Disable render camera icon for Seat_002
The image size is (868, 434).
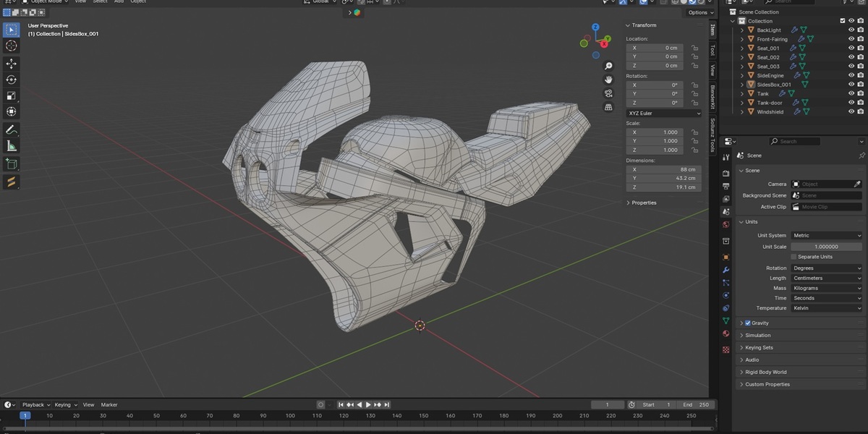860,57
